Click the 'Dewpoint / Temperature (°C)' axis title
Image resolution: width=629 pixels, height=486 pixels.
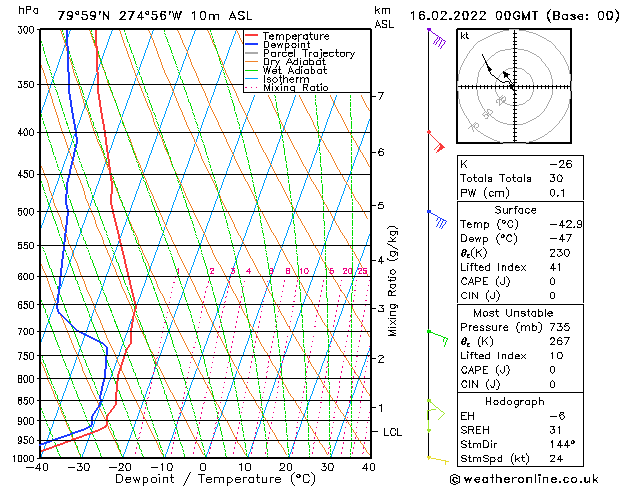coord(215,479)
